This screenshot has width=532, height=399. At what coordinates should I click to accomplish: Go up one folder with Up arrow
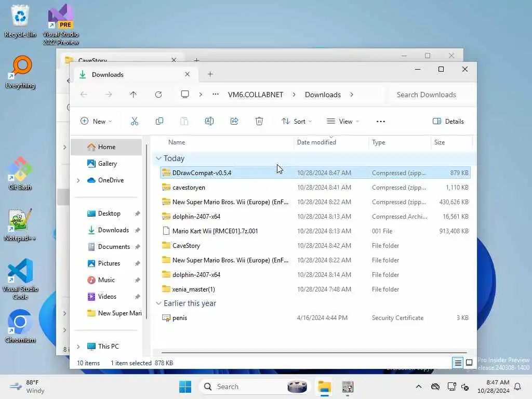pos(134,95)
